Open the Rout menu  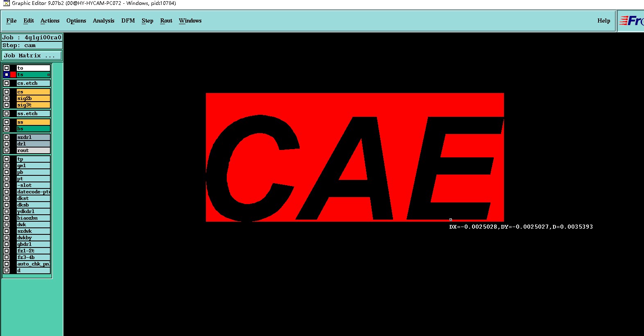click(166, 20)
